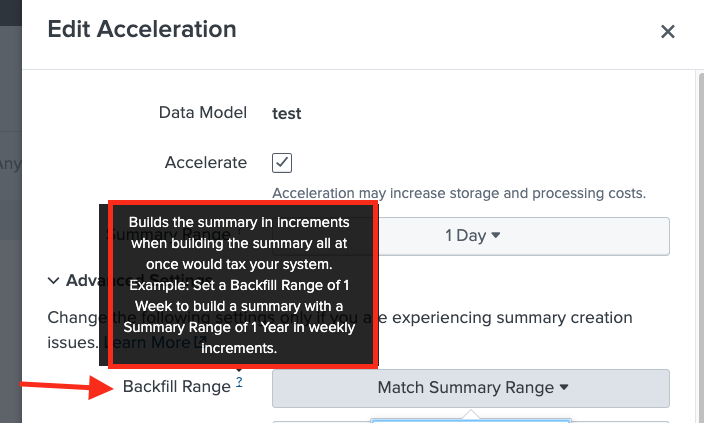Click the caret beside Match Summary Range
The image size is (704, 423).
564,387
